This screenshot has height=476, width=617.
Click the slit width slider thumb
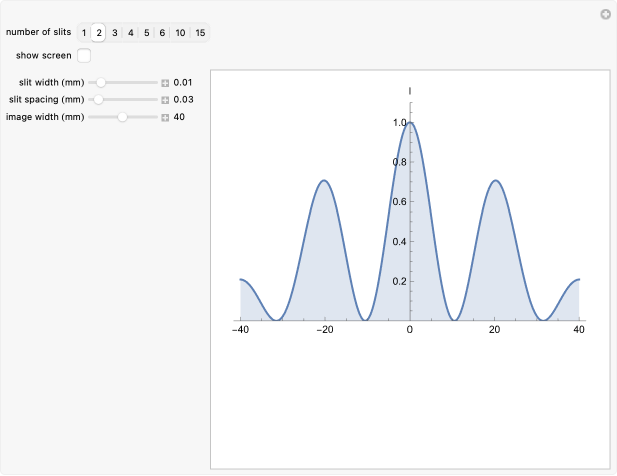coord(100,83)
